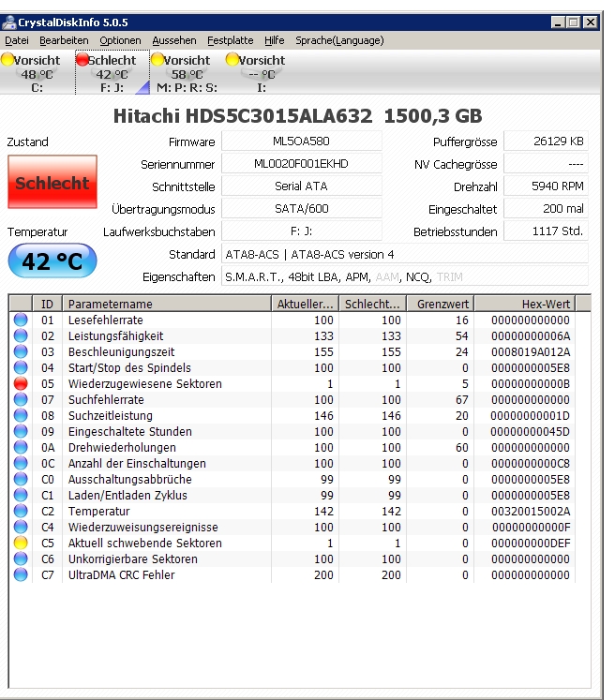Select the F: J: disk marked Schlecht
615x700 pixels.
(x=112, y=73)
